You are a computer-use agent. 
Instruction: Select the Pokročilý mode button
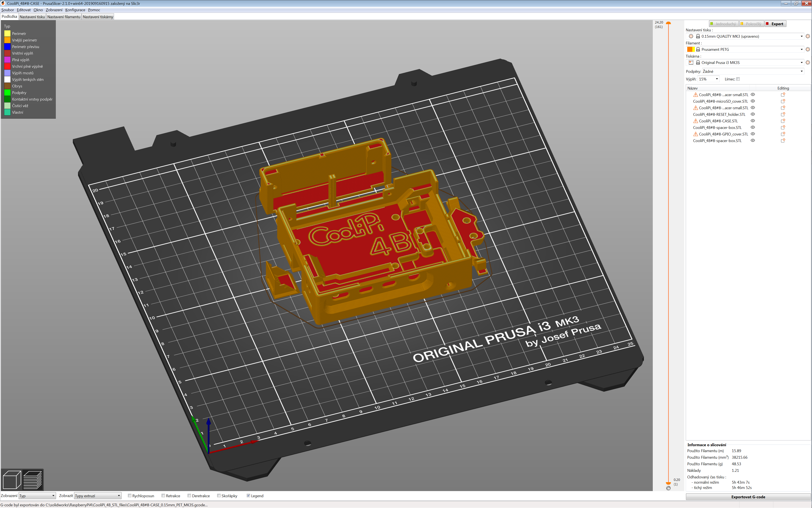point(751,24)
